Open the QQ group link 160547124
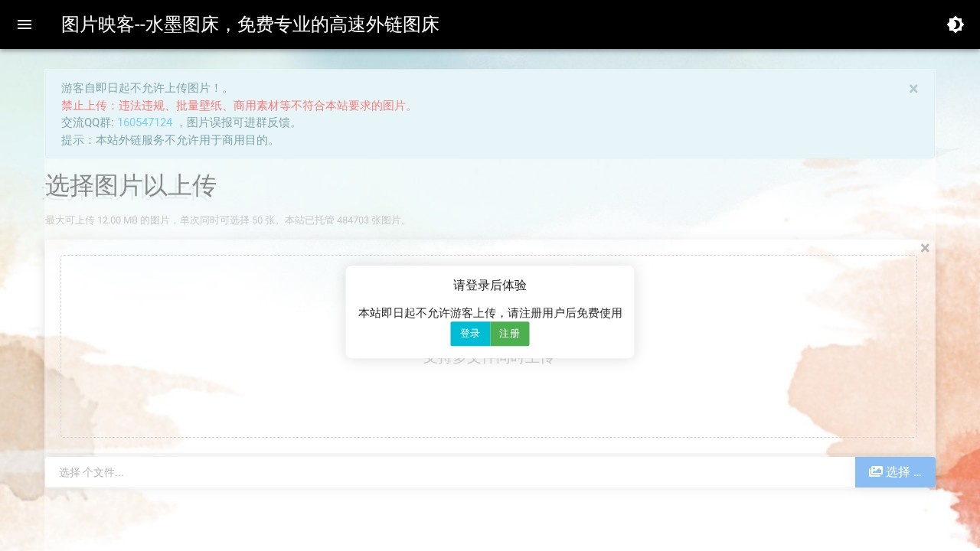The width and height of the screenshot is (980, 551). tap(145, 122)
